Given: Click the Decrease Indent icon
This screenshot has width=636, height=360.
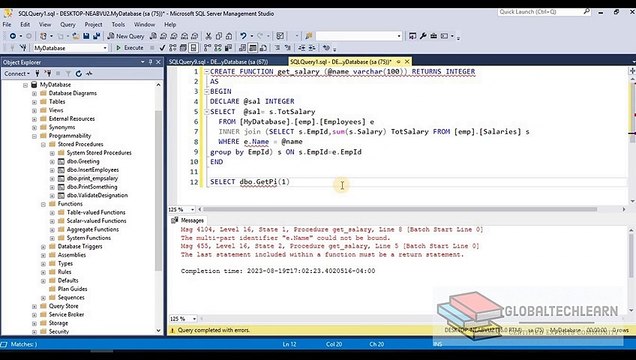Looking at the screenshot, I should pyautogui.click(x=302, y=48).
